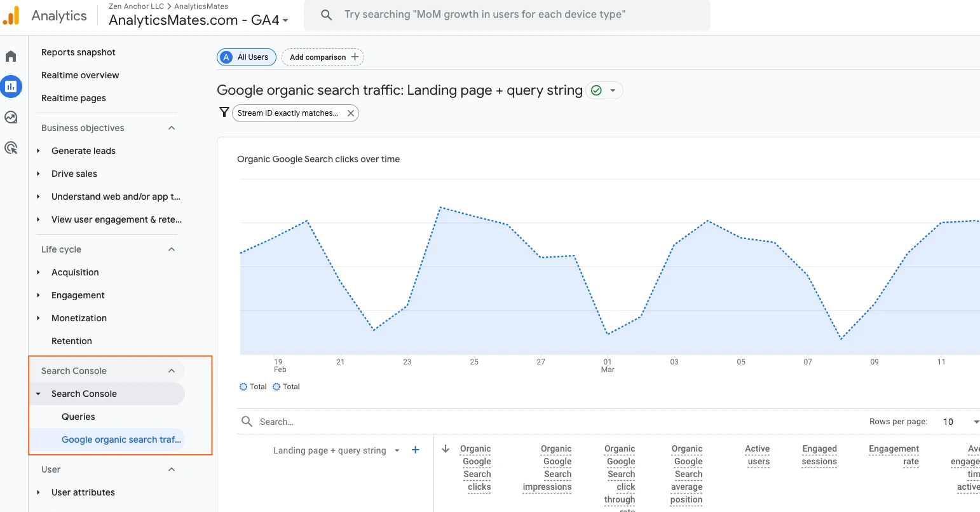Click the chart title Organic Google Search clicks over time
This screenshot has width=980, height=512.
coord(318,159)
